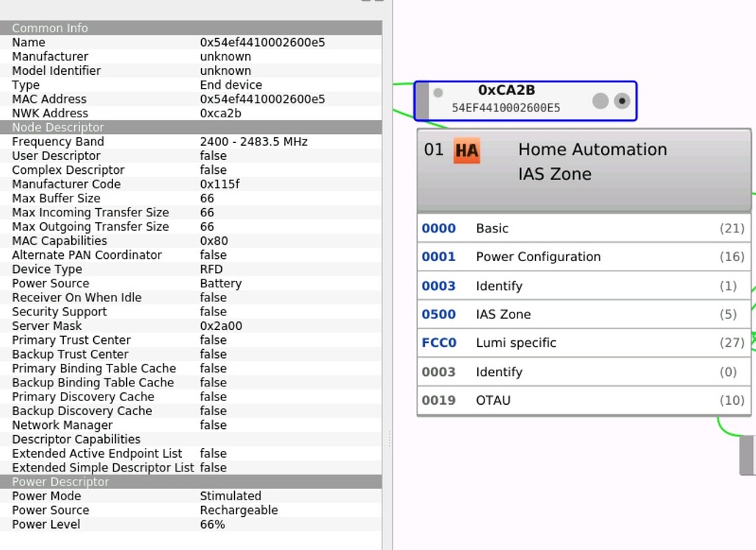Click the dark-centered indicator circle on node 0xCA2B

click(622, 100)
